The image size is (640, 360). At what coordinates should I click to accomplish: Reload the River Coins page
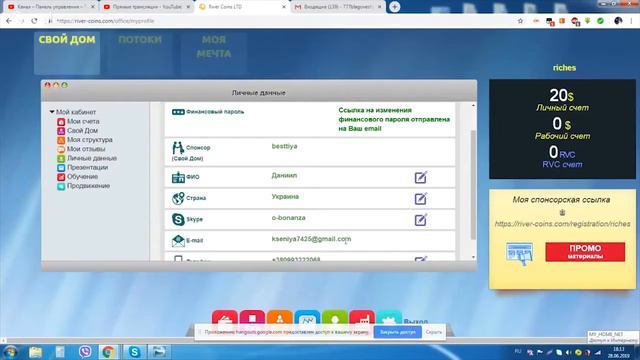34,21
